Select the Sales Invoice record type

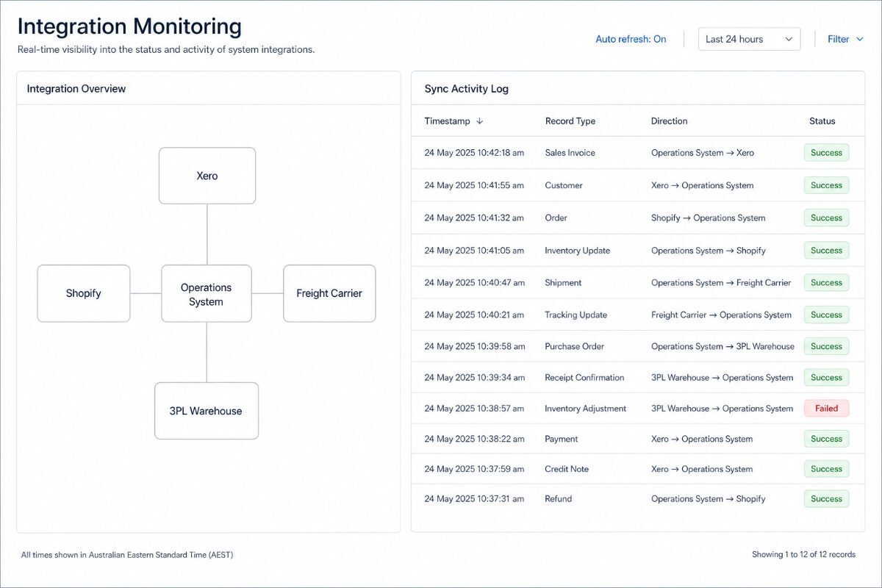click(x=570, y=153)
